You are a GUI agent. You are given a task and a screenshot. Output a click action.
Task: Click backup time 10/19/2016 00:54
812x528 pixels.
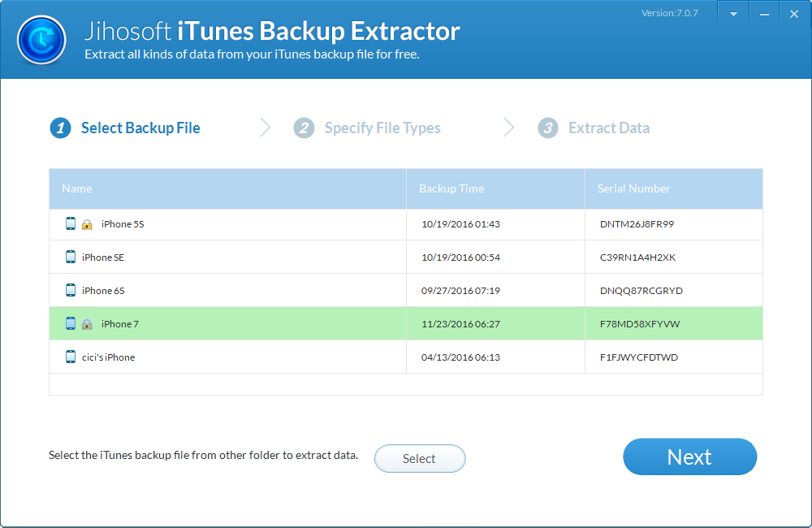(460, 257)
